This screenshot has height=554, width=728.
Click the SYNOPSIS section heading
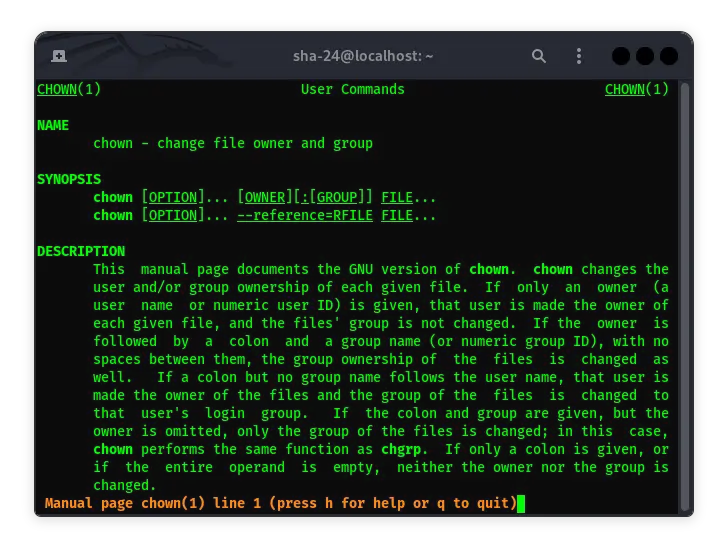69,179
